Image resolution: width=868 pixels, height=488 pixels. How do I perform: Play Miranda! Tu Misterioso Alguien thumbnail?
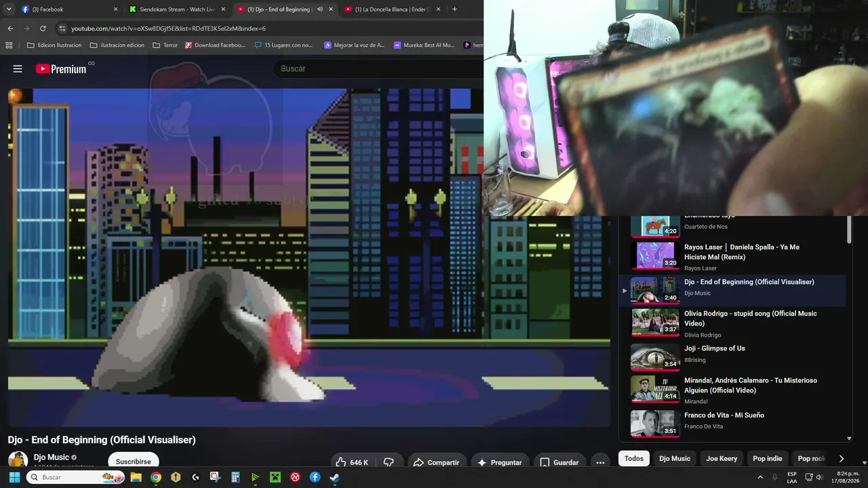(655, 390)
